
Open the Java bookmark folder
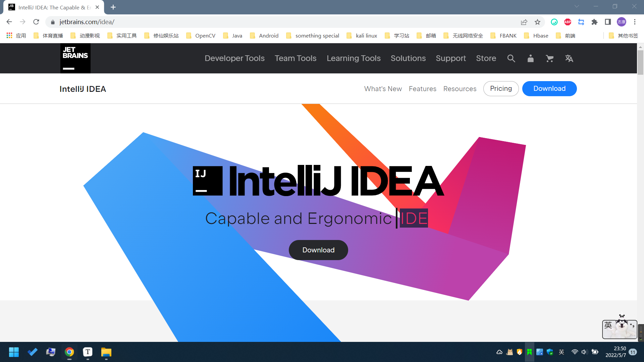[232, 36]
